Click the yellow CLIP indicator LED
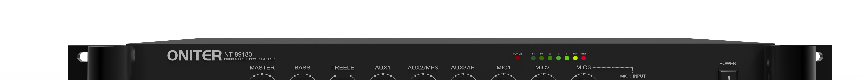Image resolution: width=868 pixels, height=80 pixels. point(575,58)
